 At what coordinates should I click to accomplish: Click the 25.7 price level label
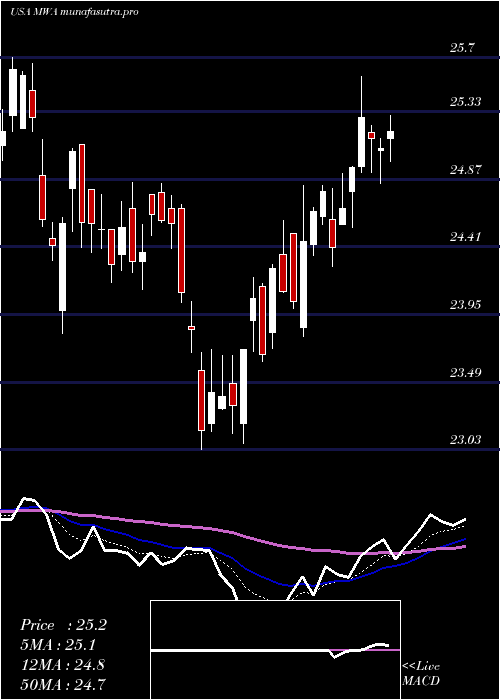pyautogui.click(x=463, y=48)
